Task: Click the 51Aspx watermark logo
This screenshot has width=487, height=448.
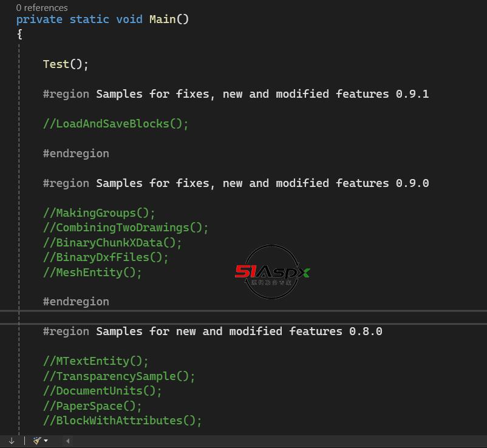Action: tap(272, 272)
